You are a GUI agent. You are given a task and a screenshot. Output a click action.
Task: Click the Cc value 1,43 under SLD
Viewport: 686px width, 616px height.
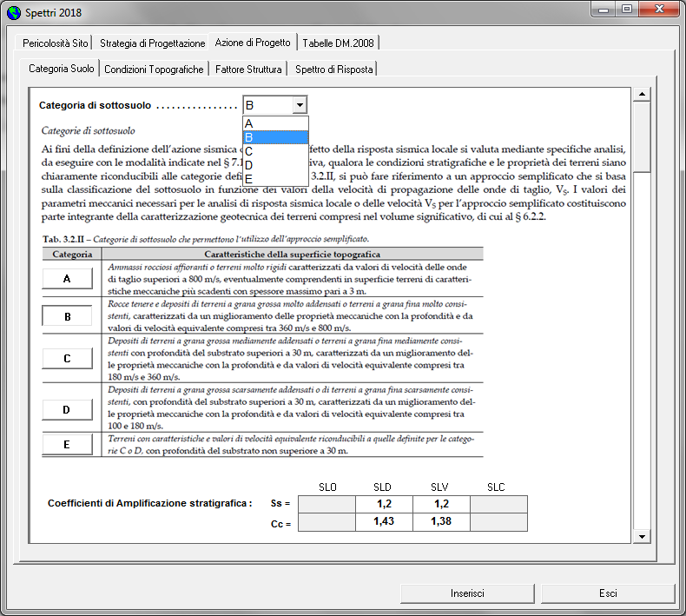point(384,522)
